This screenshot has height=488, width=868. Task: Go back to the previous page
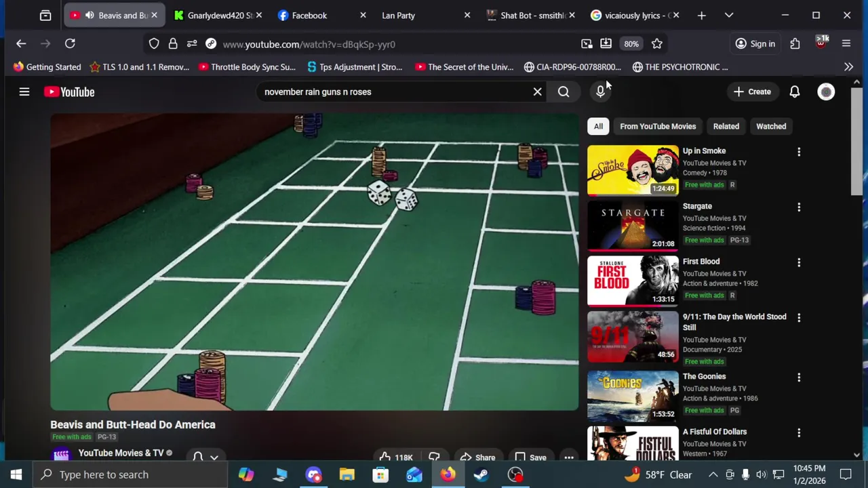21,44
